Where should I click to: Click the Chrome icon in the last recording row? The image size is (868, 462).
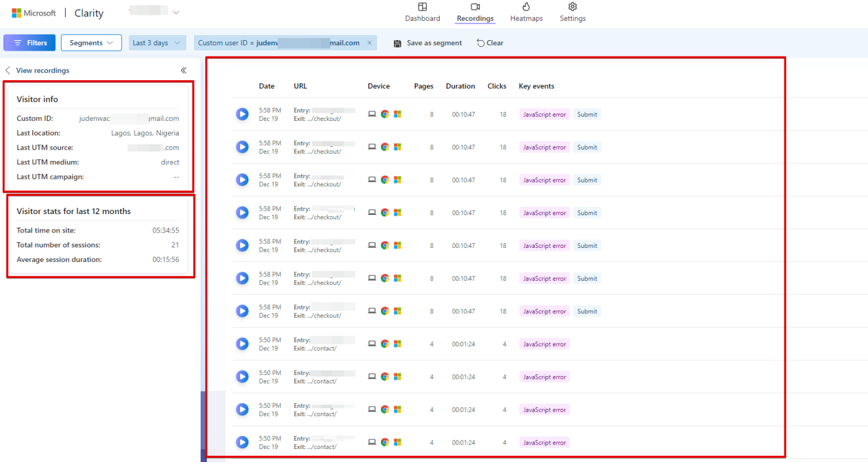click(x=384, y=442)
